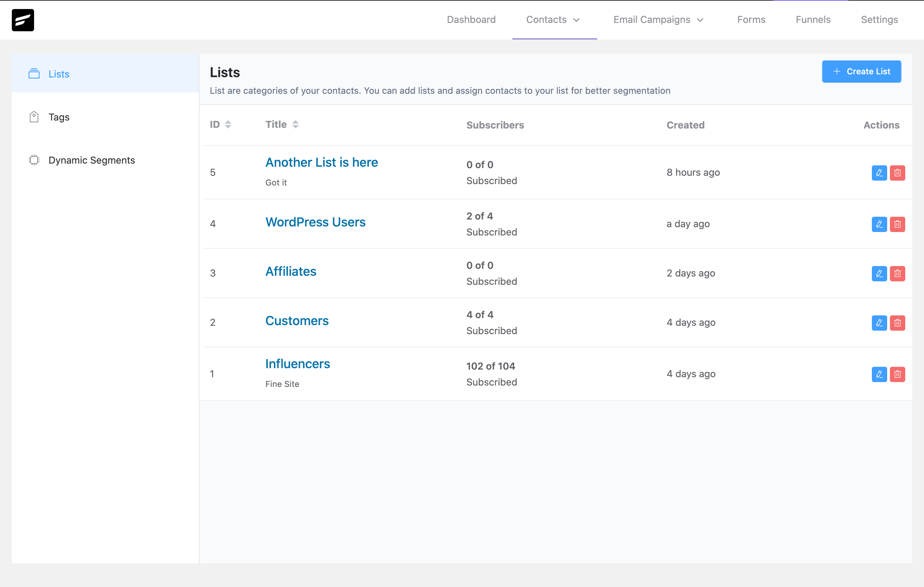Go to the Funnels page

coord(813,19)
